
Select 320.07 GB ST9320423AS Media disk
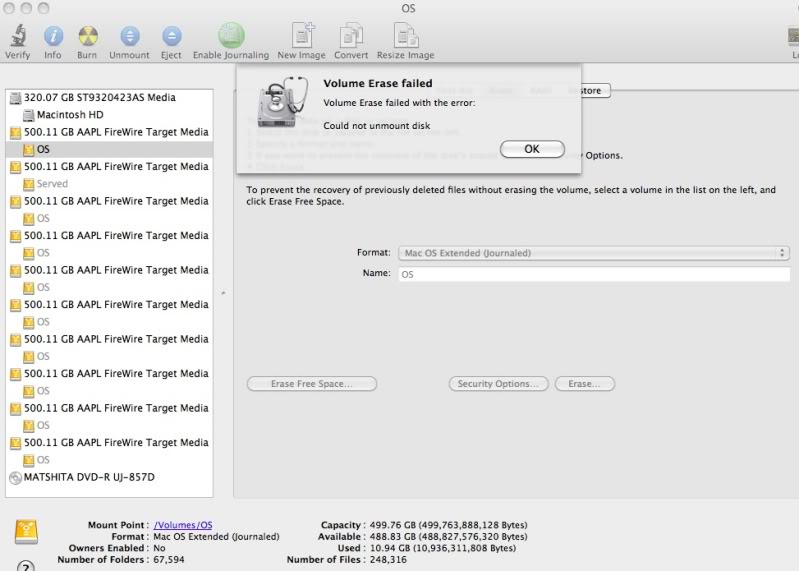pos(109,97)
